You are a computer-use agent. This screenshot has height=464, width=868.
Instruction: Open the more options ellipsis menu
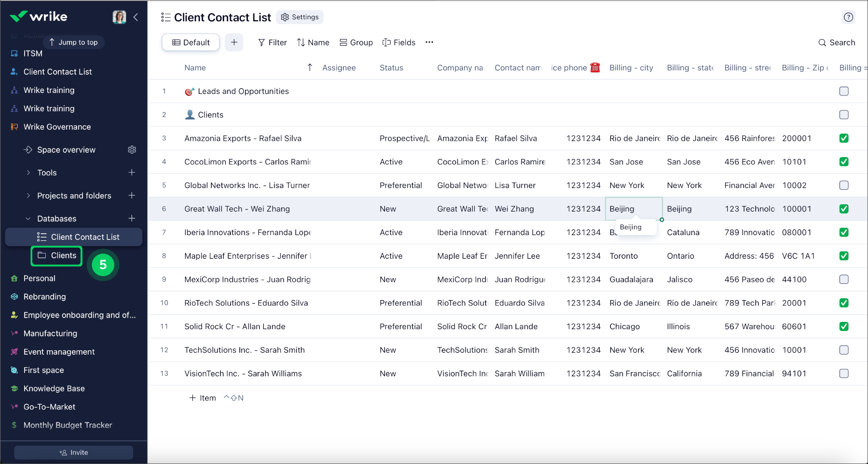(x=429, y=42)
